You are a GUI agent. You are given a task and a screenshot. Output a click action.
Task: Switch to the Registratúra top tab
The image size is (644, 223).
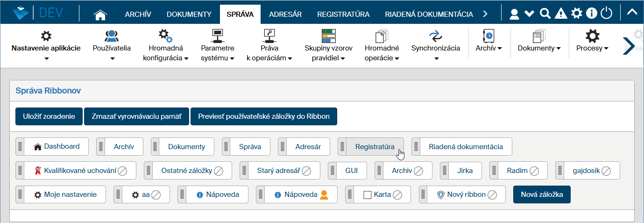click(343, 14)
